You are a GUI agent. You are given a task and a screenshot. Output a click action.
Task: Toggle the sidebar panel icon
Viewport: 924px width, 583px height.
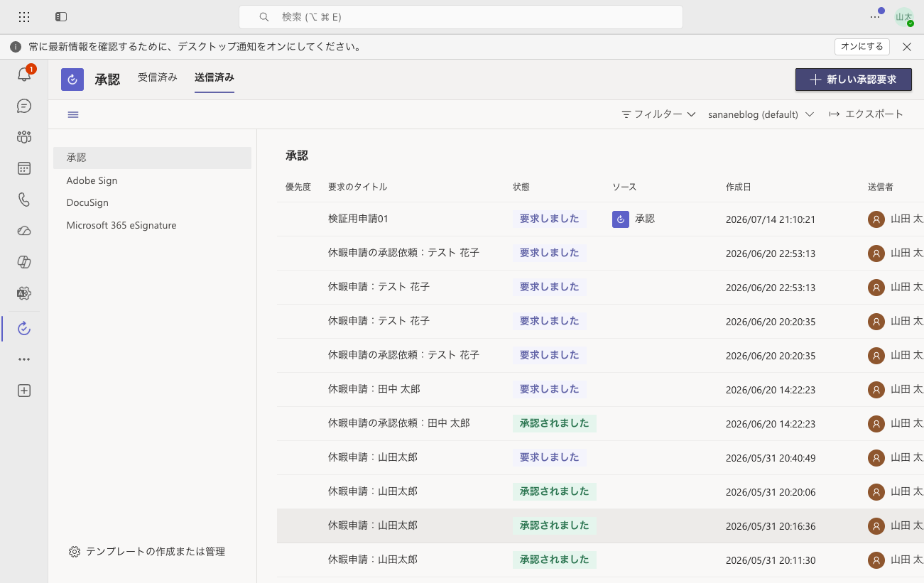coord(61,16)
